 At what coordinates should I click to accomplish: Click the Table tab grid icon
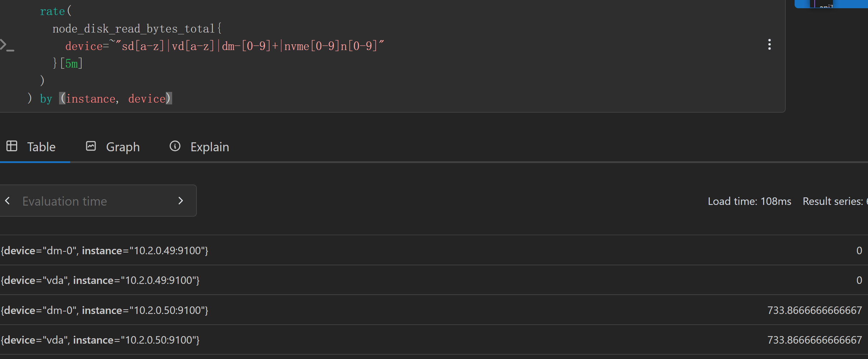(x=12, y=146)
